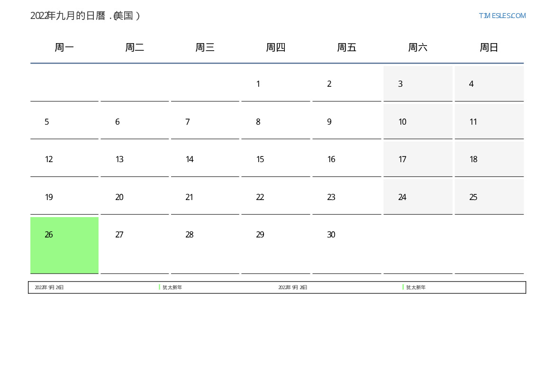554x392 pixels.
Task: Select date 15 in the calendar
Action: tap(260, 159)
